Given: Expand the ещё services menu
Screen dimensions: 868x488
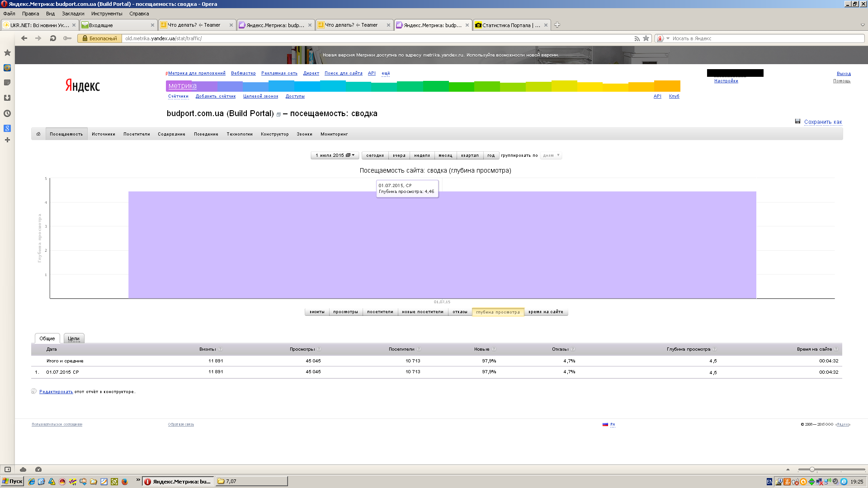Looking at the screenshot, I should 386,73.
